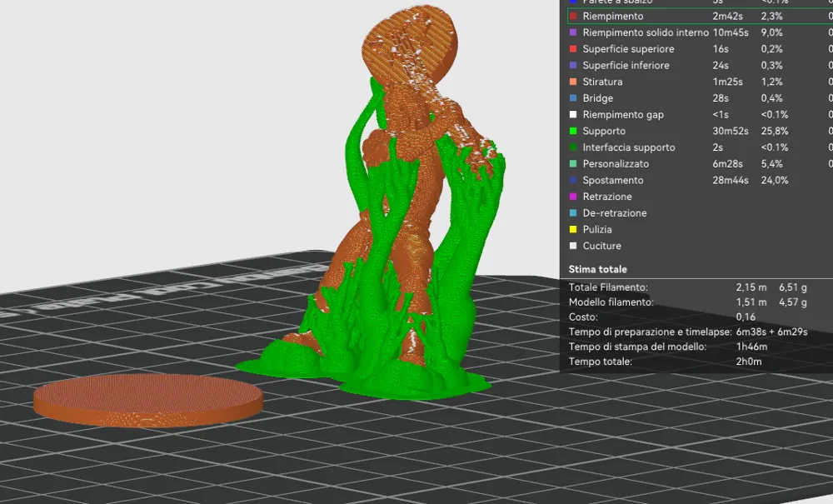Toggle Personalizzato visibility
This screenshot has height=504, width=833.
coord(616,164)
